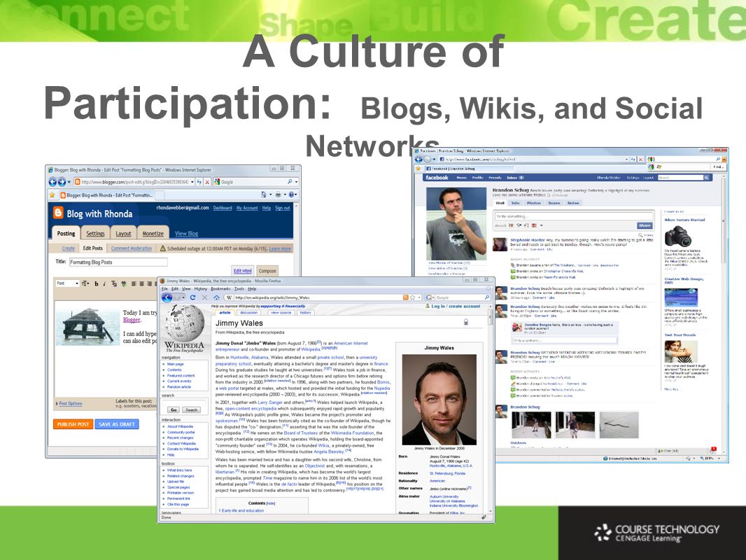Screen dimensions: 746x560
Task: Click PUBLISH POST button in Blogger
Action: (73, 424)
